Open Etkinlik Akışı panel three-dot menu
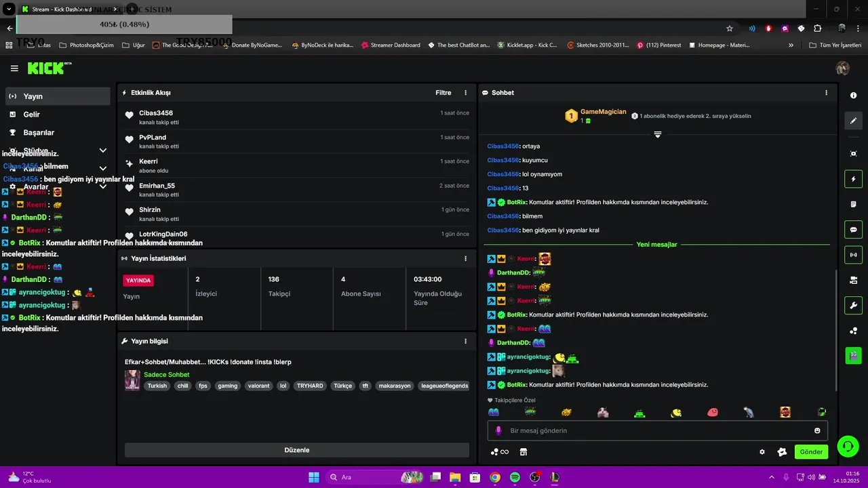This screenshot has width=868, height=488. tap(465, 93)
